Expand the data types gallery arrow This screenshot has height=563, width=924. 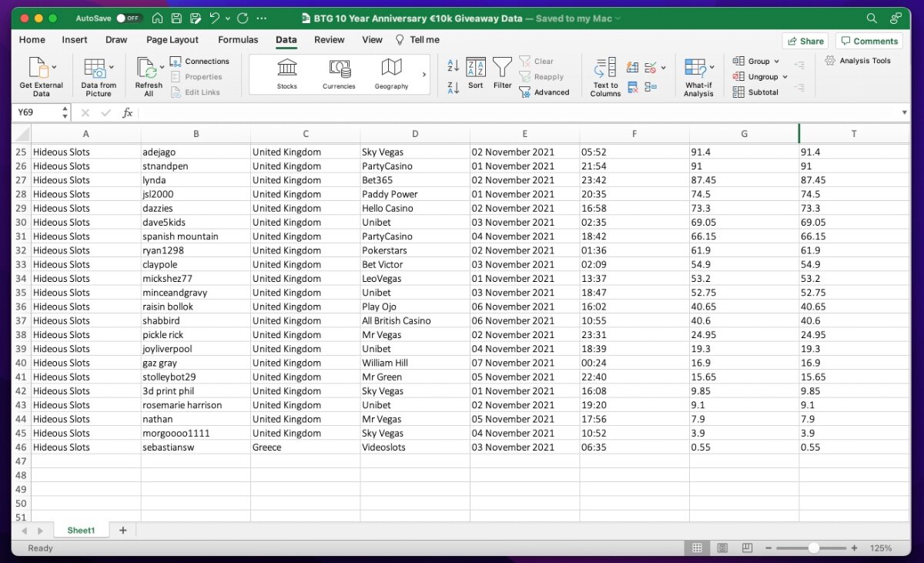tap(423, 75)
